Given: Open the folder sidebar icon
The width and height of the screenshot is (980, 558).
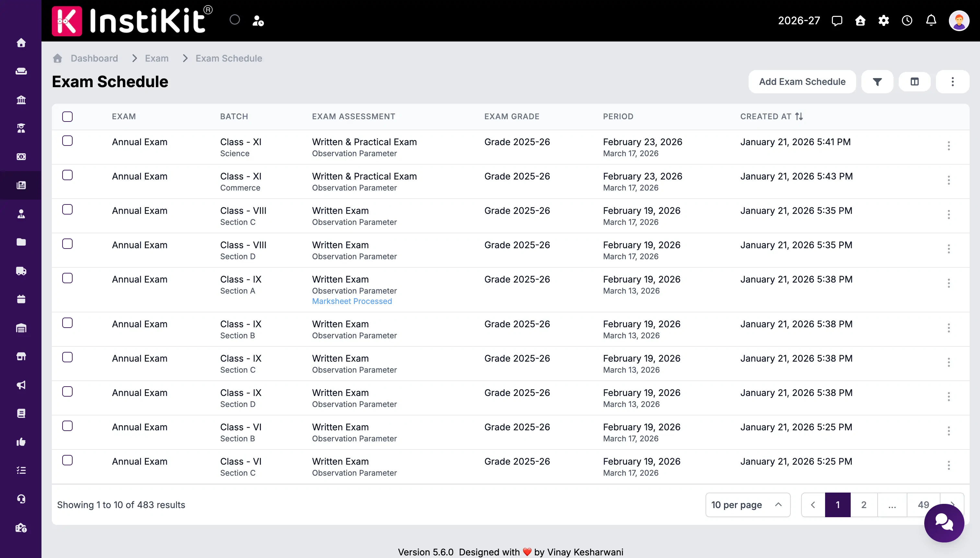Looking at the screenshot, I should pos(21,242).
